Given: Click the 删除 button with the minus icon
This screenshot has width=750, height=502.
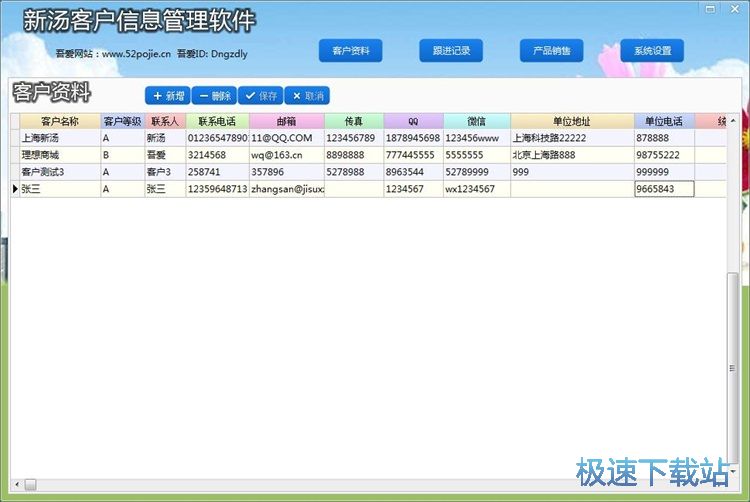Looking at the screenshot, I should 214,96.
